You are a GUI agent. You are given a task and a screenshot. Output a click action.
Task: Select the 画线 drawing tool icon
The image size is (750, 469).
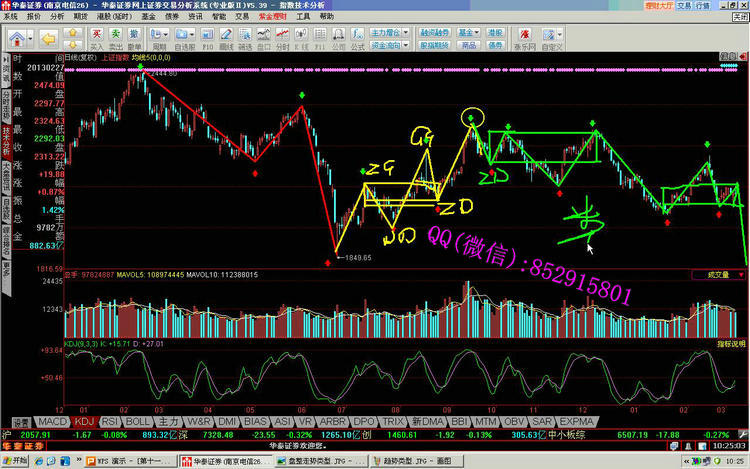click(227, 39)
